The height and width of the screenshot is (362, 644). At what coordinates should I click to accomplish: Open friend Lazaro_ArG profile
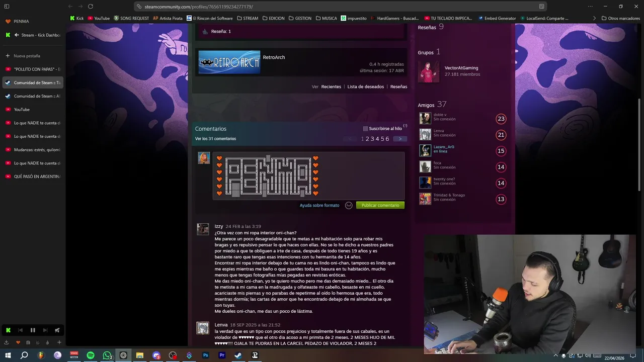[x=444, y=147]
